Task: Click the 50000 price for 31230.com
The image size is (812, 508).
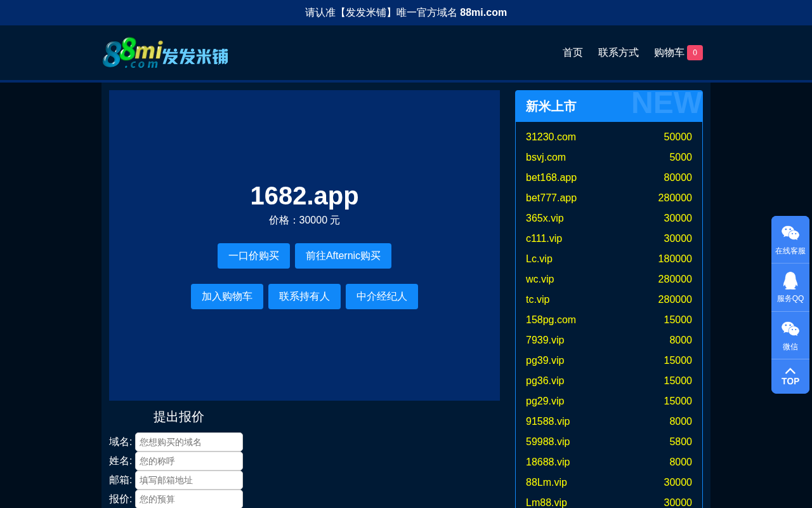Action: pos(678,137)
